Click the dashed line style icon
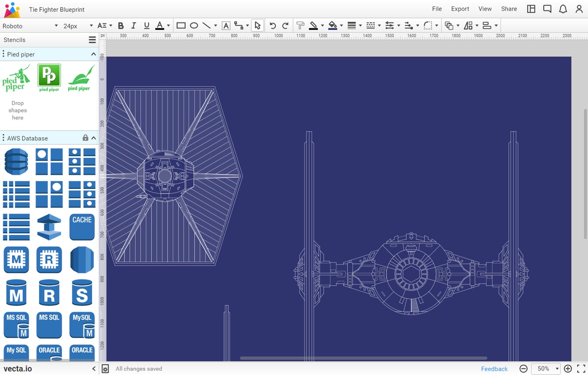The height and width of the screenshot is (375, 588). coord(370,26)
